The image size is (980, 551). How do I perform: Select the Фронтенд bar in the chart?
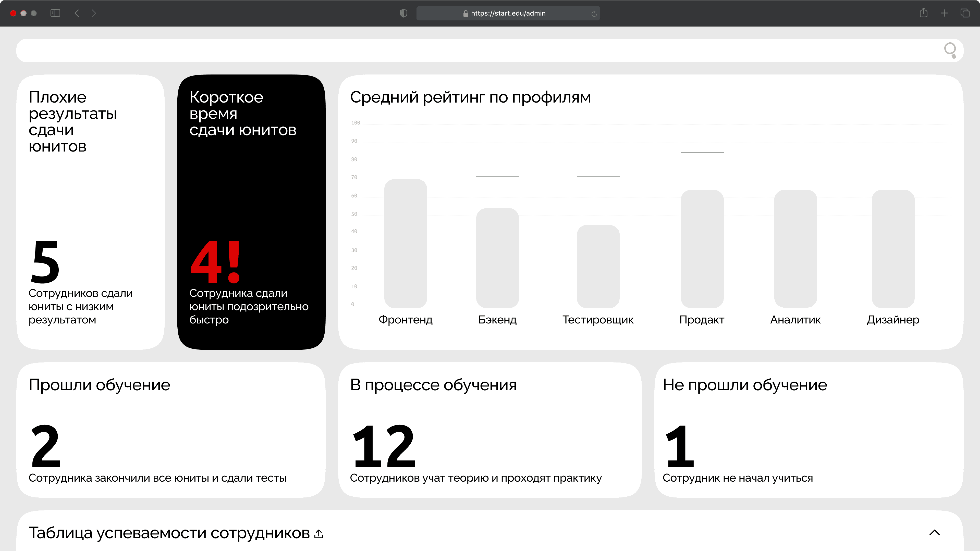[x=406, y=243]
